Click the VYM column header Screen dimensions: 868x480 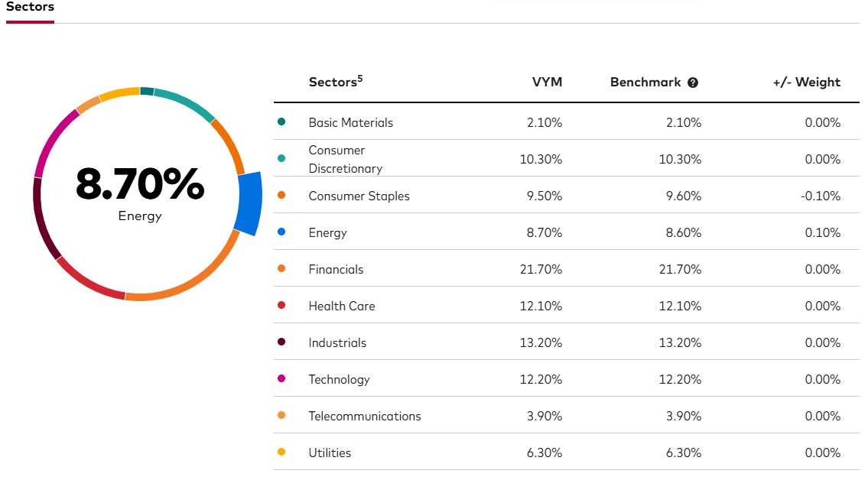click(x=547, y=83)
